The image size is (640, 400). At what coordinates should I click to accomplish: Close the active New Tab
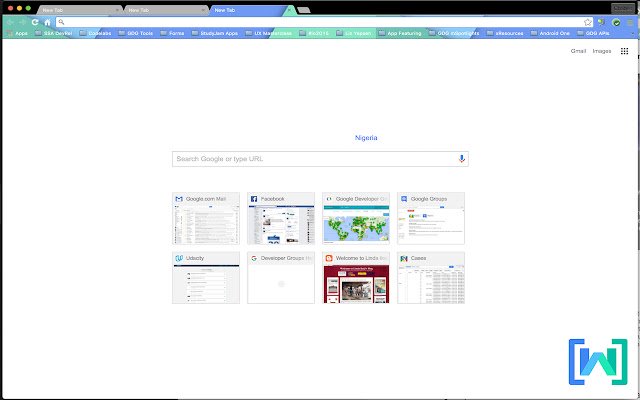(x=289, y=10)
